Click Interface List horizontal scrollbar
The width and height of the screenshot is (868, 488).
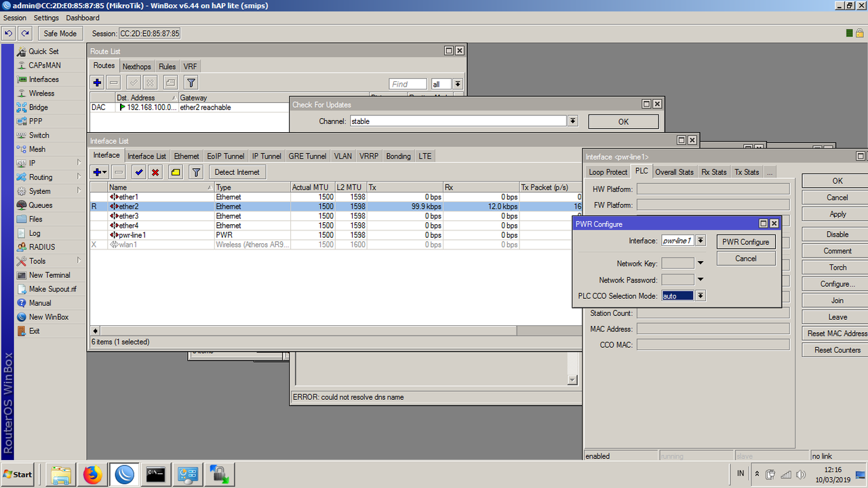309,331
